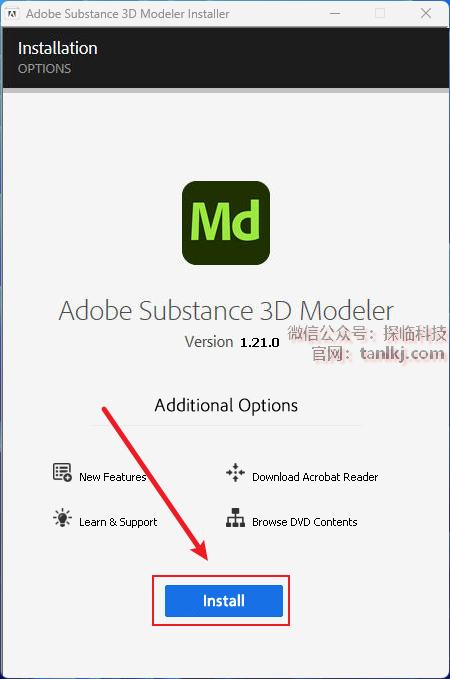Click the Browse DVD Contents tree icon
The height and width of the screenshot is (679, 450).
click(x=235, y=517)
